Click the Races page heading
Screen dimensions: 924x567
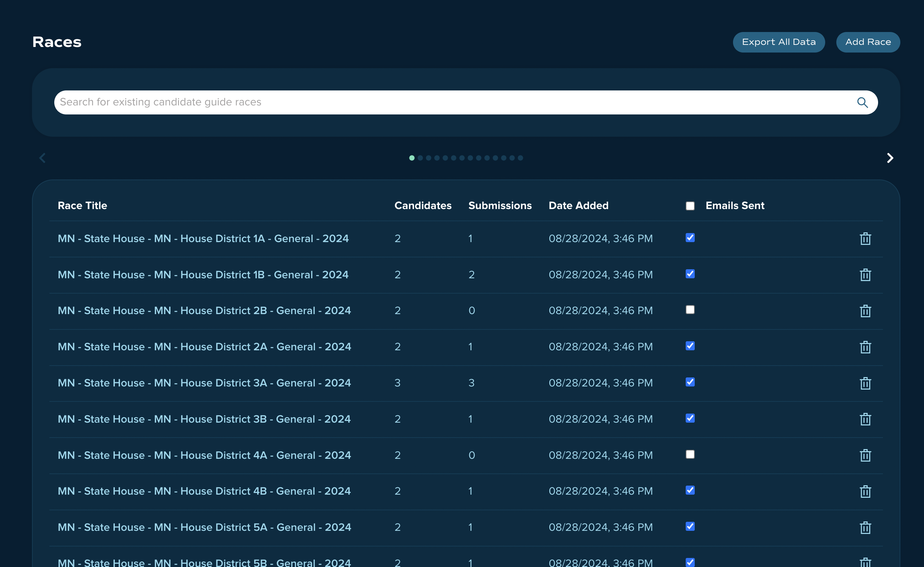pos(57,42)
